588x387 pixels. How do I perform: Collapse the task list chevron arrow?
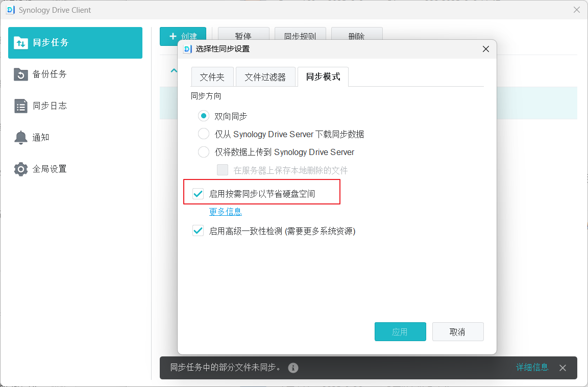tap(174, 70)
